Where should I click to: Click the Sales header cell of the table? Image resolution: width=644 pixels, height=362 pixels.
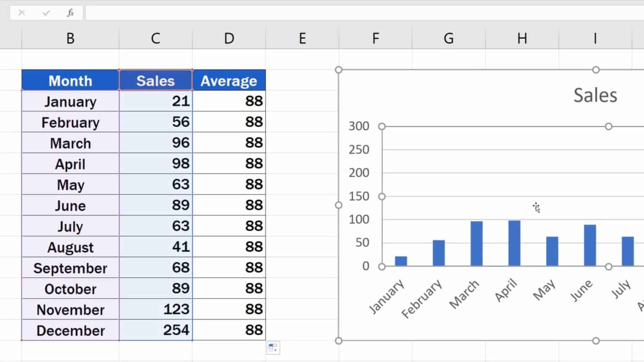(x=156, y=80)
